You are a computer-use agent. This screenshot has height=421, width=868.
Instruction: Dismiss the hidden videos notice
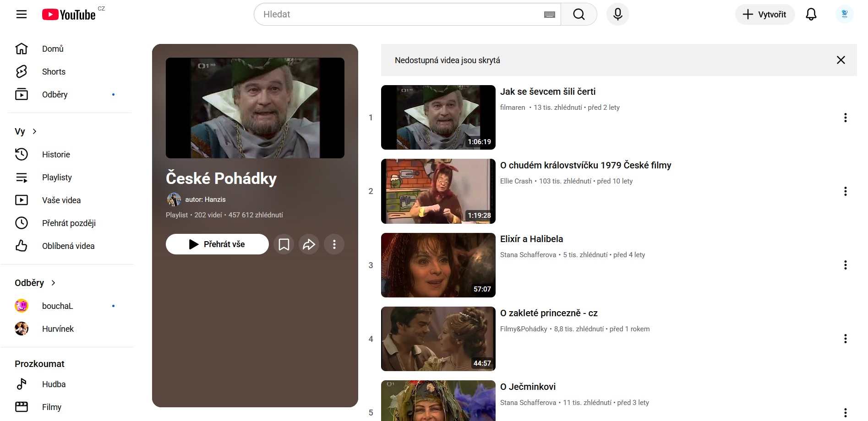point(841,60)
